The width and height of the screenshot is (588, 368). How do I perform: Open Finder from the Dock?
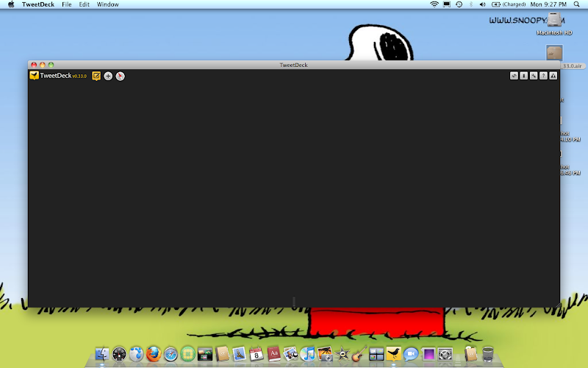[102, 354]
